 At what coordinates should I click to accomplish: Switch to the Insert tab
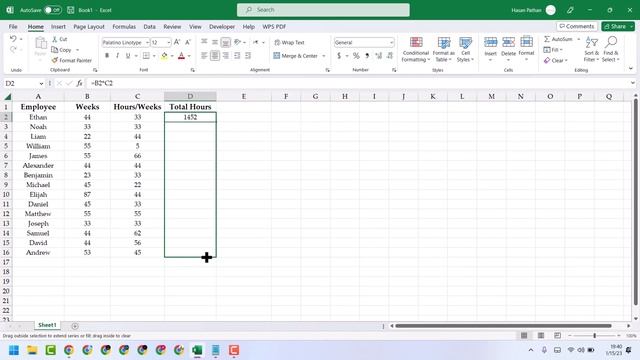(x=58, y=27)
